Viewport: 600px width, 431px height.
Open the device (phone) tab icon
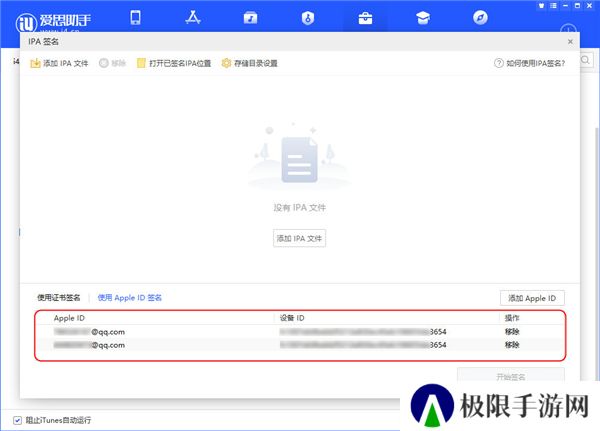[135, 18]
